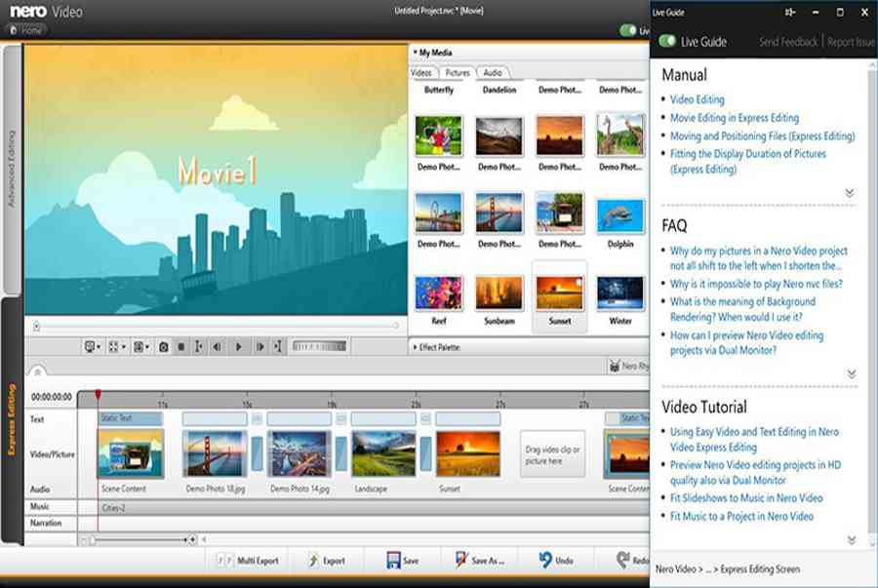Open Fit Music to a Project tutorial
Image resolution: width=878 pixels, height=588 pixels.
[x=742, y=517]
